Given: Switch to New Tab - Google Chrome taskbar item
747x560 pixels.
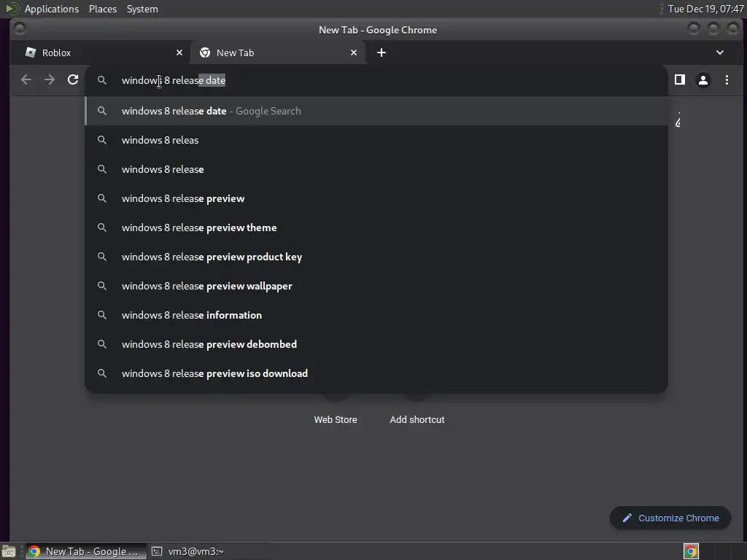Looking at the screenshot, I should point(86,551).
